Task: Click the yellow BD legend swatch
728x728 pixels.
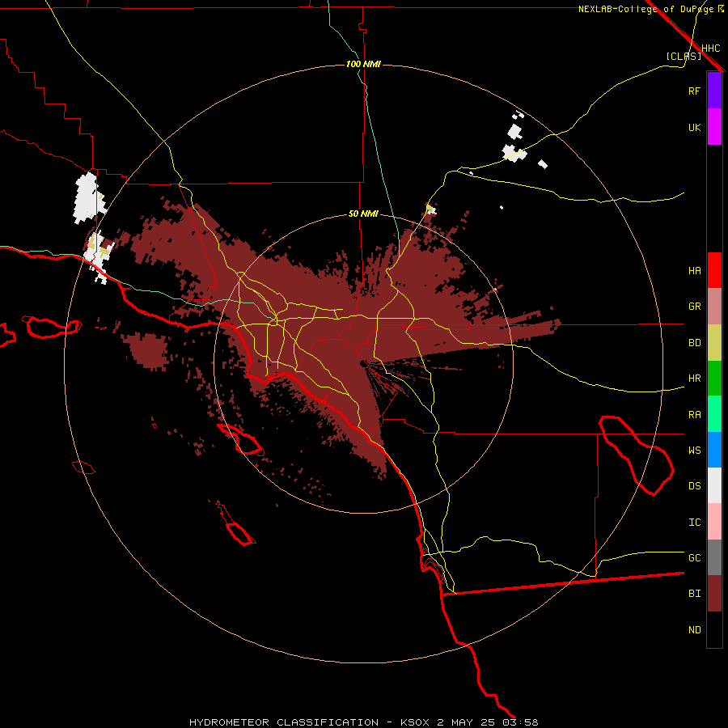Action: [x=714, y=343]
